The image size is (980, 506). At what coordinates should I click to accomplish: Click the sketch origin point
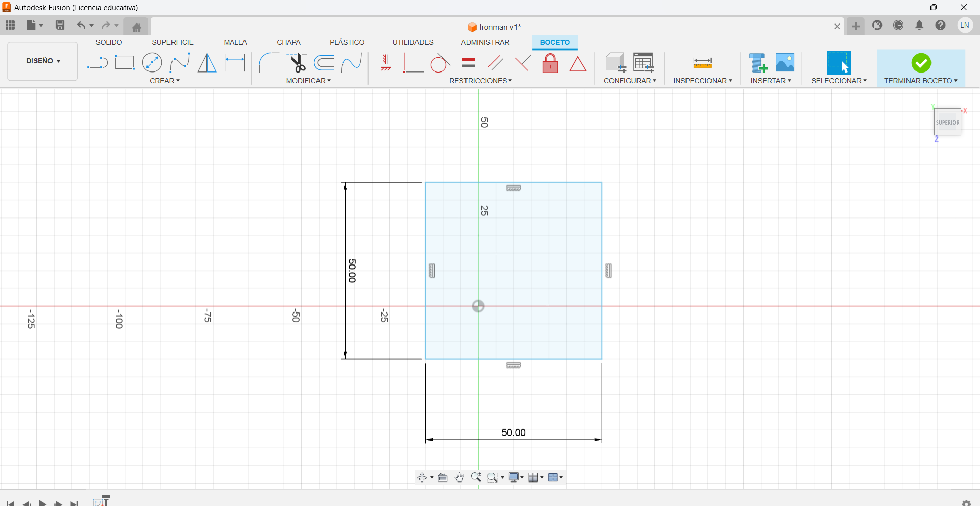click(478, 306)
